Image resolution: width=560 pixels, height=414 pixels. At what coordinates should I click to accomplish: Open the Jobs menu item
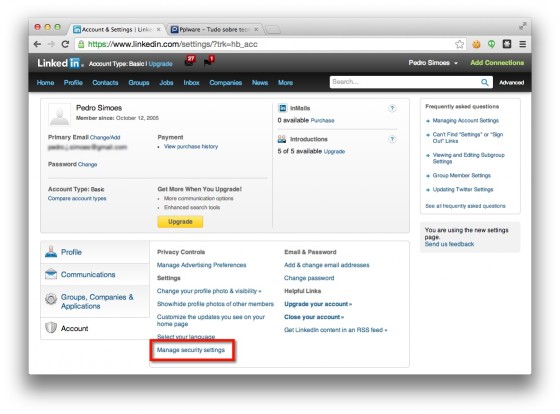coord(166,83)
